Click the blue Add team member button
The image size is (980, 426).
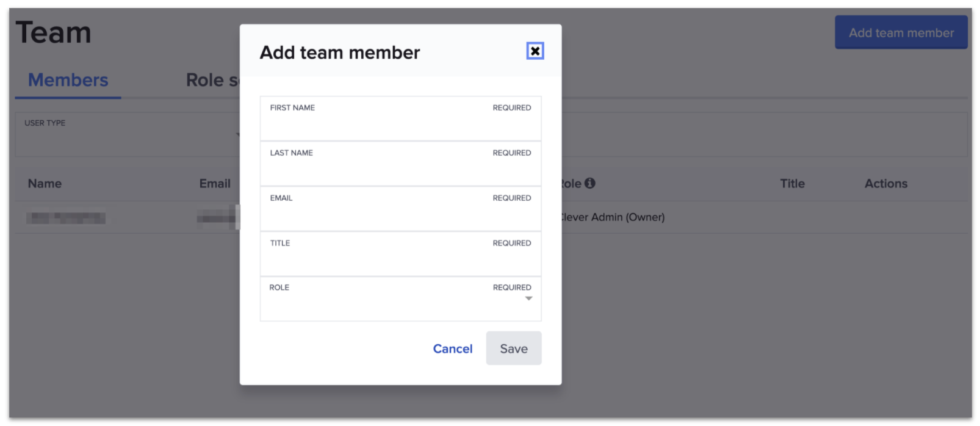click(x=901, y=33)
